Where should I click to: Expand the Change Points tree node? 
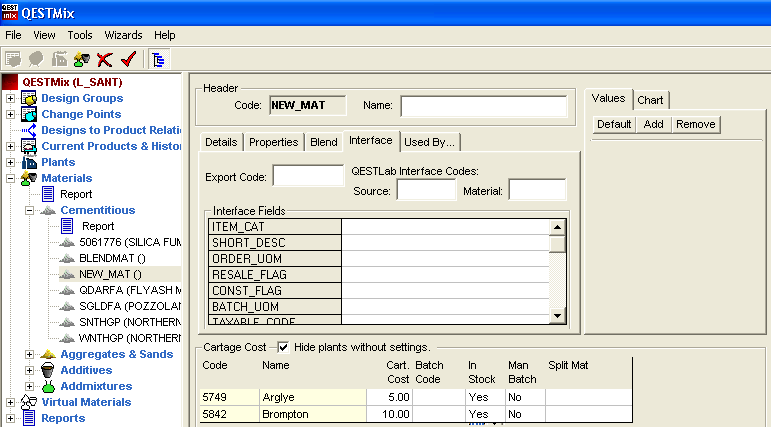click(11, 114)
